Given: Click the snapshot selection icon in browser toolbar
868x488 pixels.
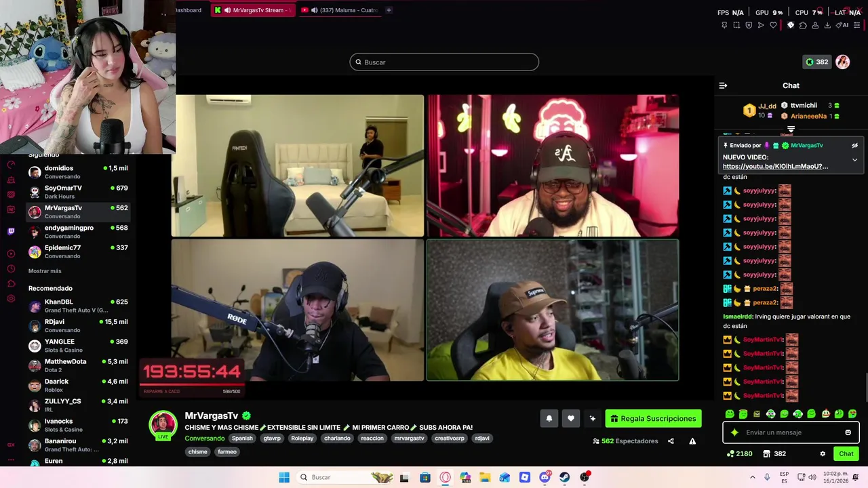Looking at the screenshot, I should pos(736,25).
